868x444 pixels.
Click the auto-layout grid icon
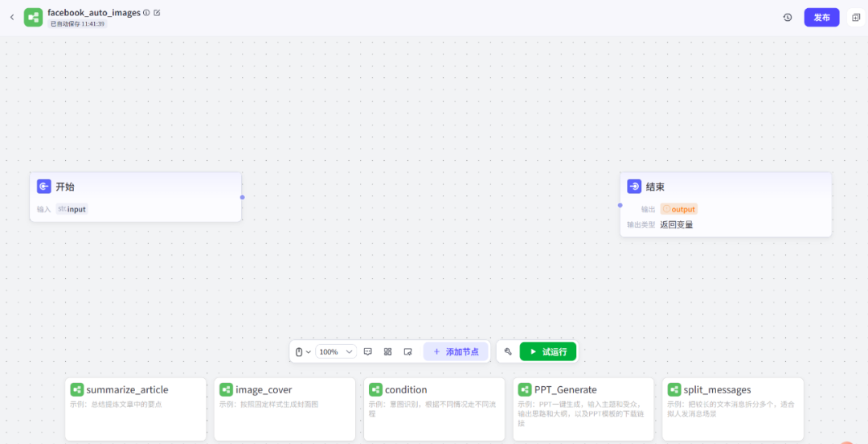pyautogui.click(x=387, y=351)
